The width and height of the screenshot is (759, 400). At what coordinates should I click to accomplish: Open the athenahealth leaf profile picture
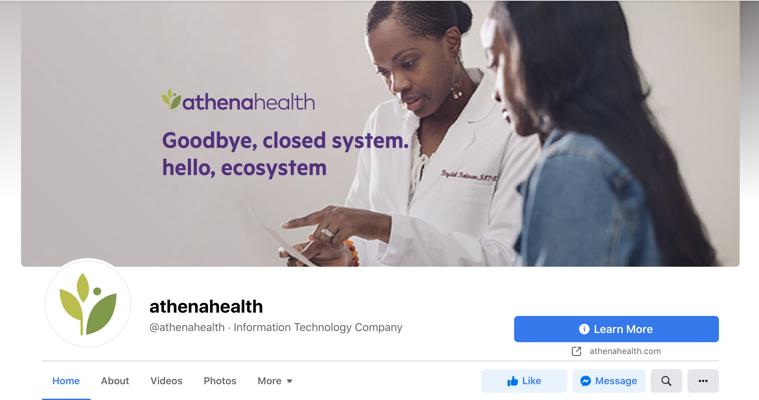88,304
